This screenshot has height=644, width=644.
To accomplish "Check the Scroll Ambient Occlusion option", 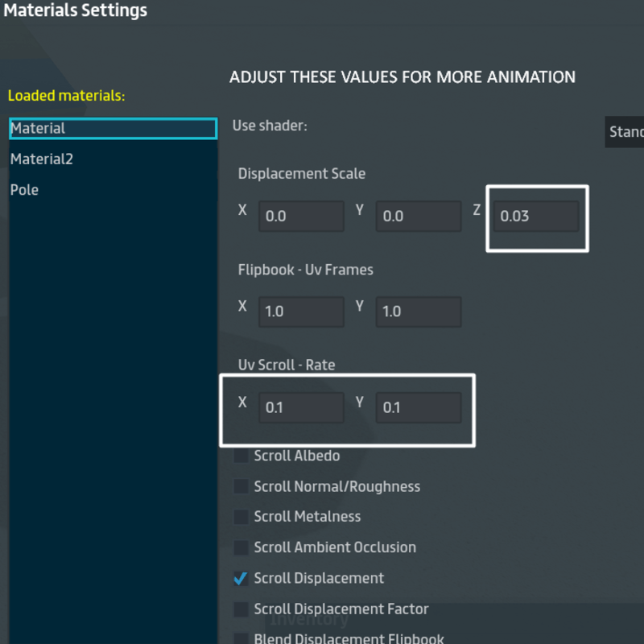I will [241, 548].
